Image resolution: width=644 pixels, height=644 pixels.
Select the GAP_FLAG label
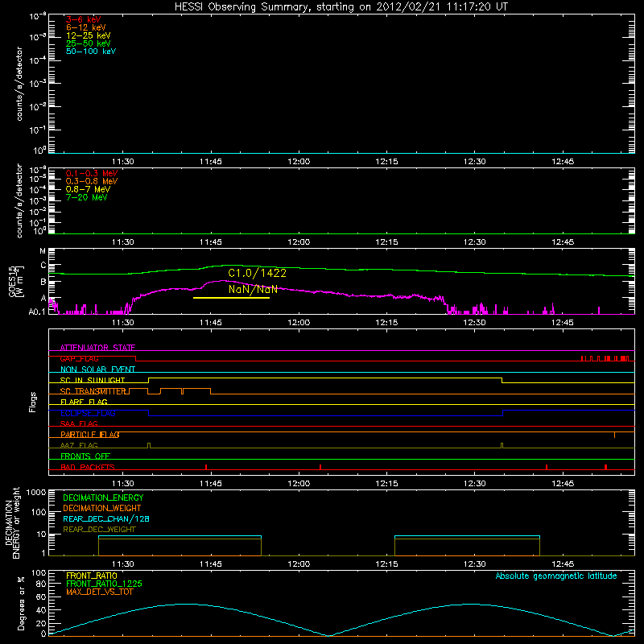[79, 358]
